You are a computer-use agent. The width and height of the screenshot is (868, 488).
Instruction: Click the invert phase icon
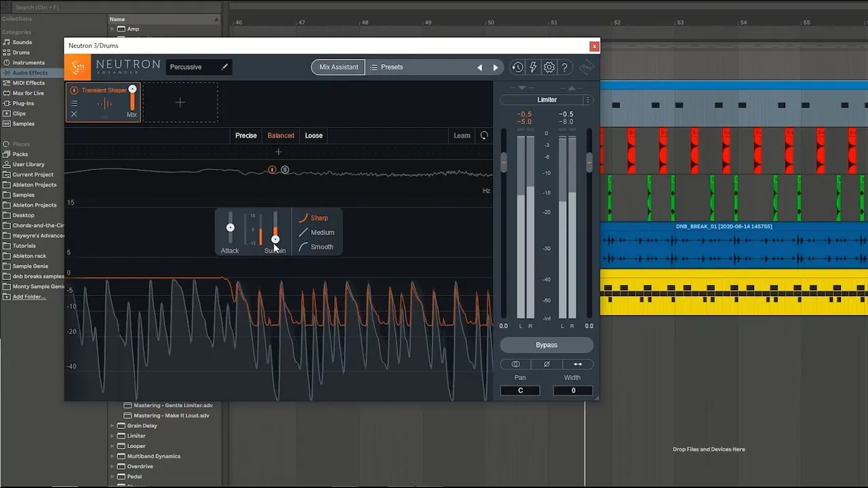click(547, 364)
